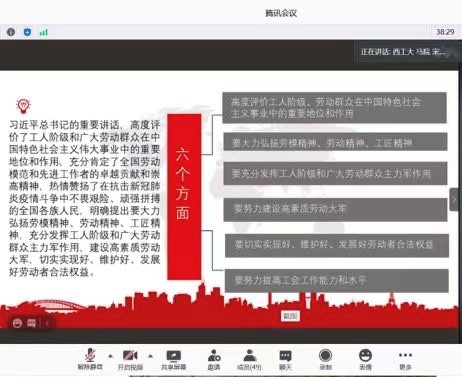Check the green network signal indicator
Viewport: 462px width, 377px height.
coord(44,32)
